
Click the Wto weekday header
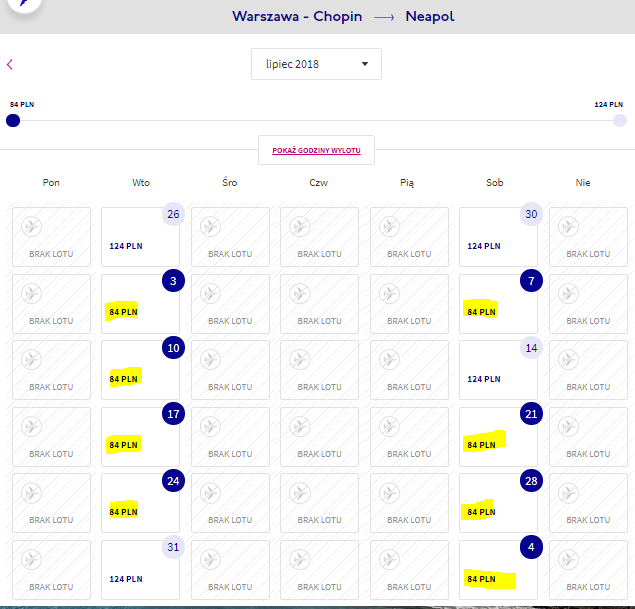(141, 183)
